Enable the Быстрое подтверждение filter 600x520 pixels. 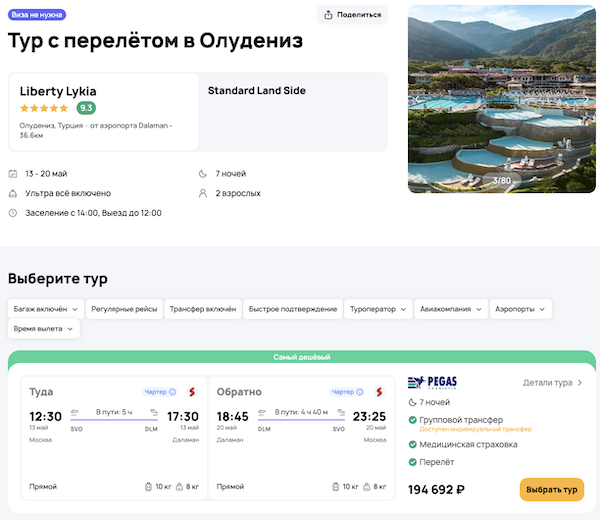[x=293, y=309]
